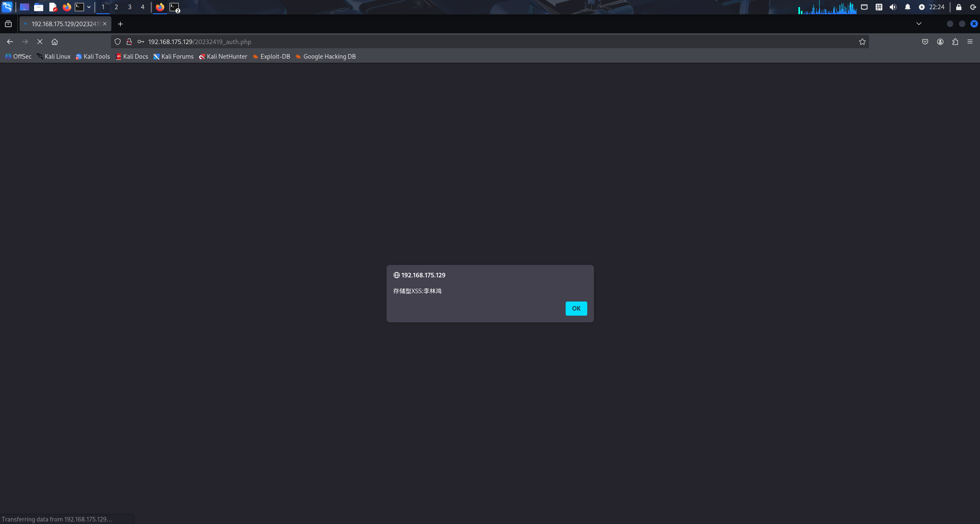Open the Firefox extensions menu
This screenshot has height=524, width=980.
(x=955, y=42)
